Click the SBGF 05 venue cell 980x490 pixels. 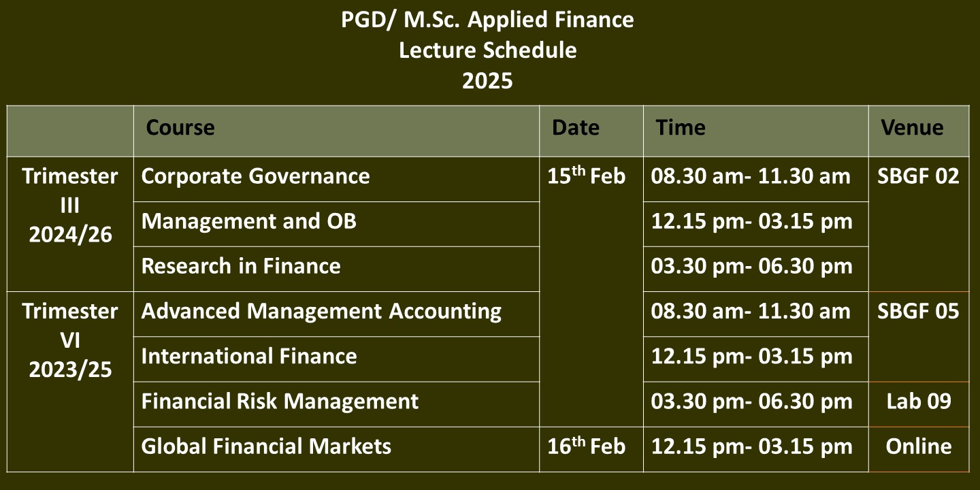(919, 336)
